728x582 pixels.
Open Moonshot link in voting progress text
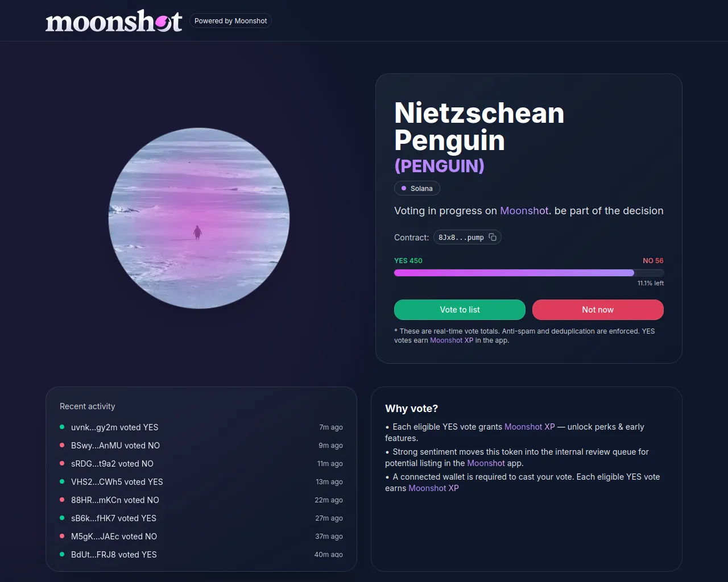click(524, 211)
